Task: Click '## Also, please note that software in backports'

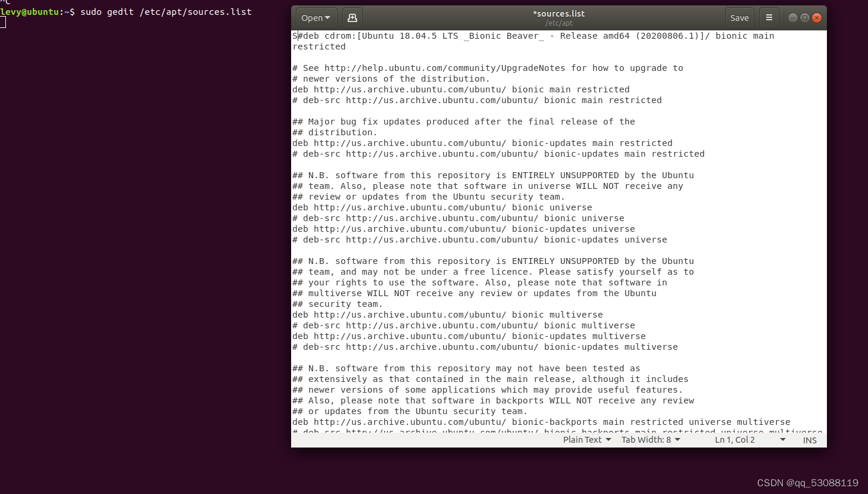Action: click(x=493, y=400)
